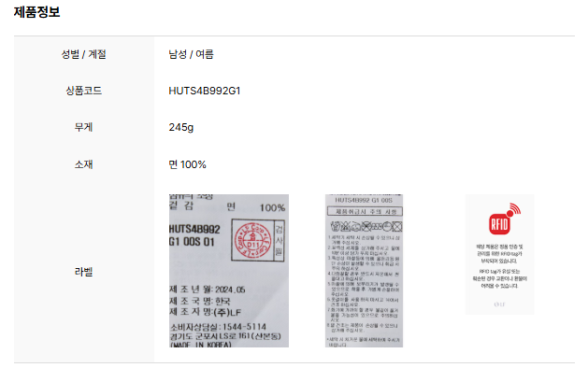
Task: Select the product code HUTS4B992G1 value
Action: [205, 91]
